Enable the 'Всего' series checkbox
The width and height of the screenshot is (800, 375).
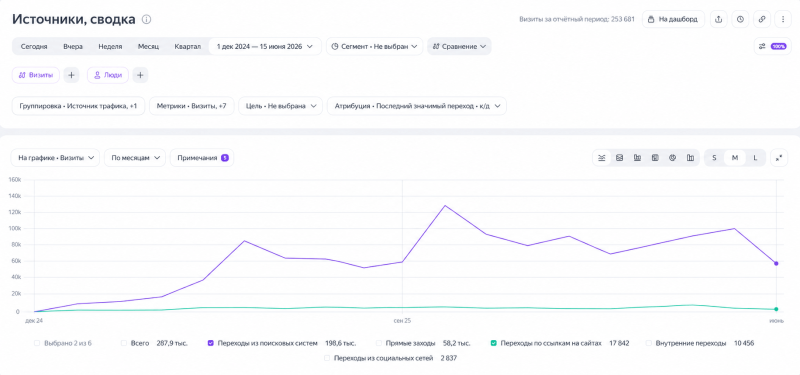click(x=124, y=343)
